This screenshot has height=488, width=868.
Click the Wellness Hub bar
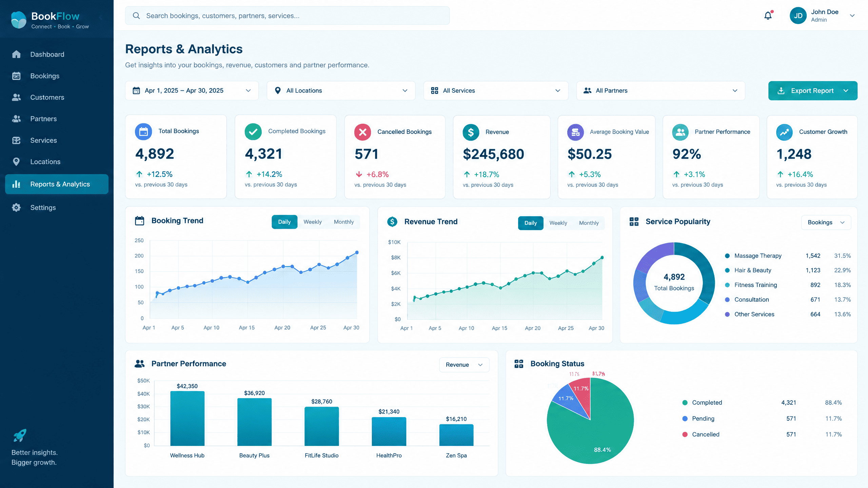pos(187,419)
